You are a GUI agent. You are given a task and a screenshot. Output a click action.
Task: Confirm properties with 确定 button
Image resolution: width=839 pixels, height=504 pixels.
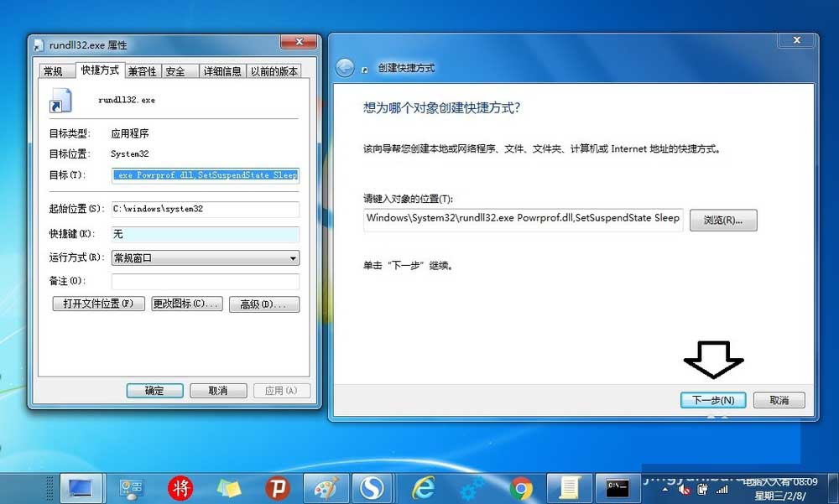154,391
